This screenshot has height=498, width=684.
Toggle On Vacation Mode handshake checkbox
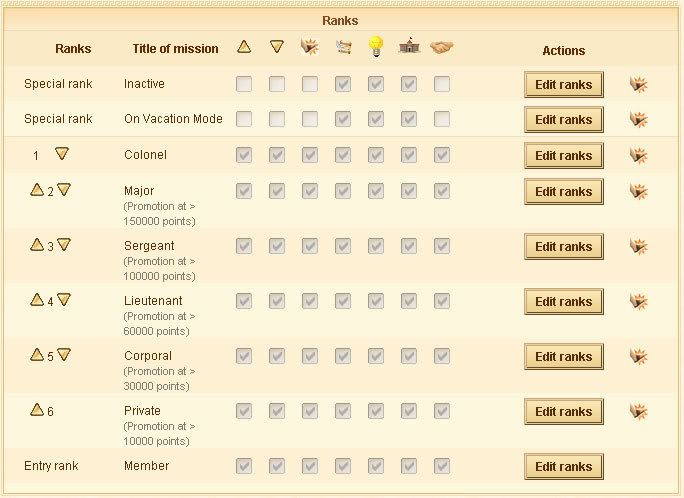click(442, 119)
